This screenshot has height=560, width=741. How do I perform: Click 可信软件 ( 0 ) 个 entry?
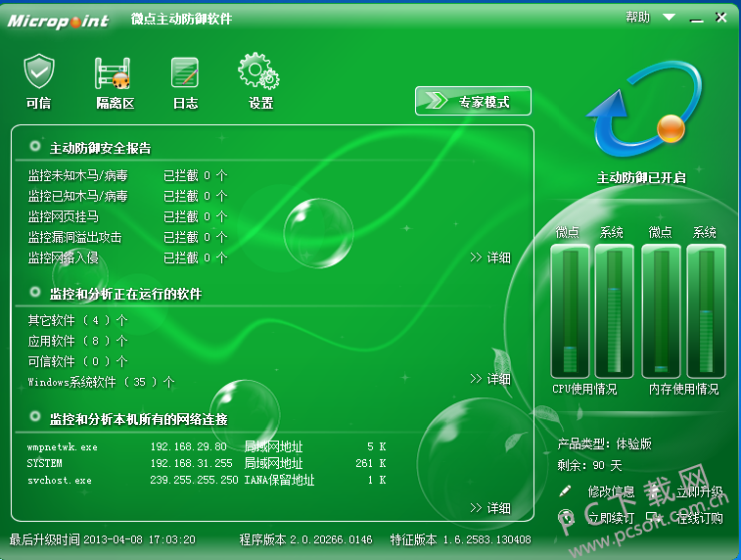pos(77,361)
